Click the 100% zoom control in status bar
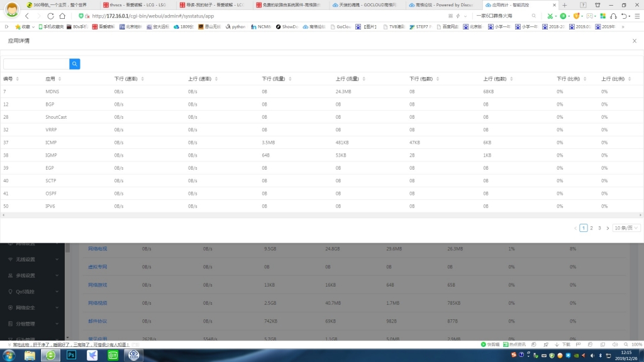 coord(633,345)
